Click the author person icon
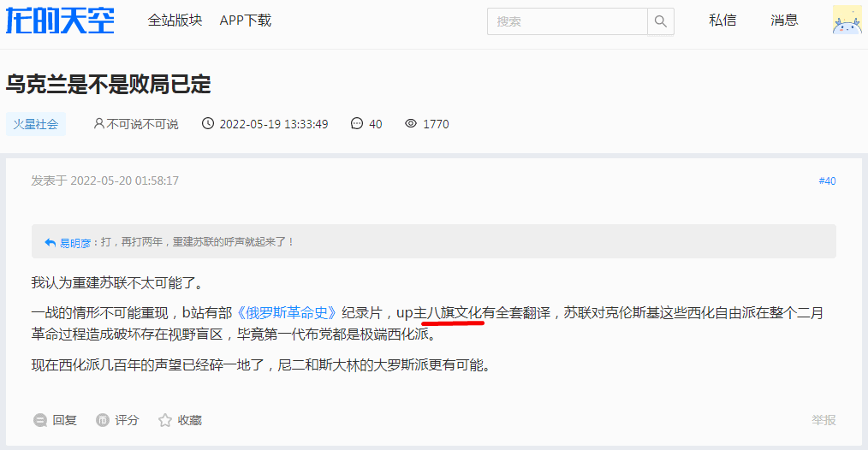The height and width of the screenshot is (450, 868). click(x=99, y=123)
